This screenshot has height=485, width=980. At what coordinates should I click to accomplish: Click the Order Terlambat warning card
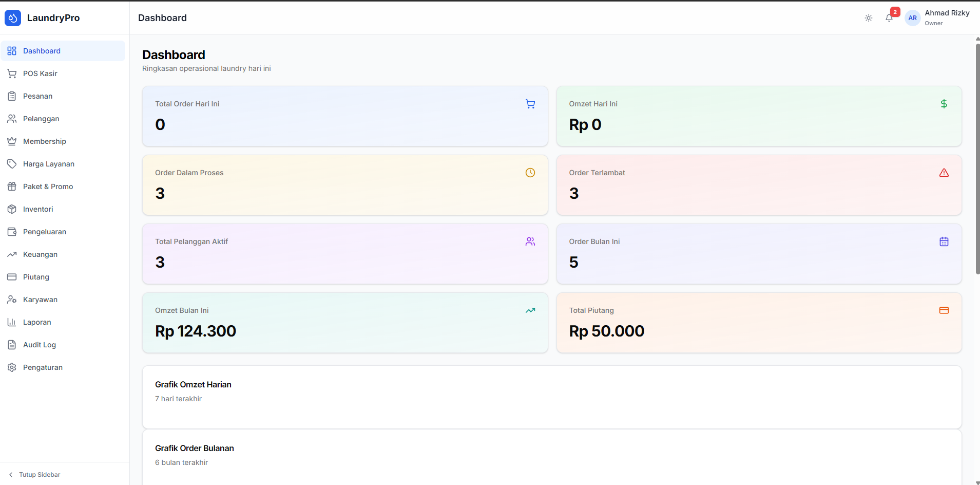[758, 185]
